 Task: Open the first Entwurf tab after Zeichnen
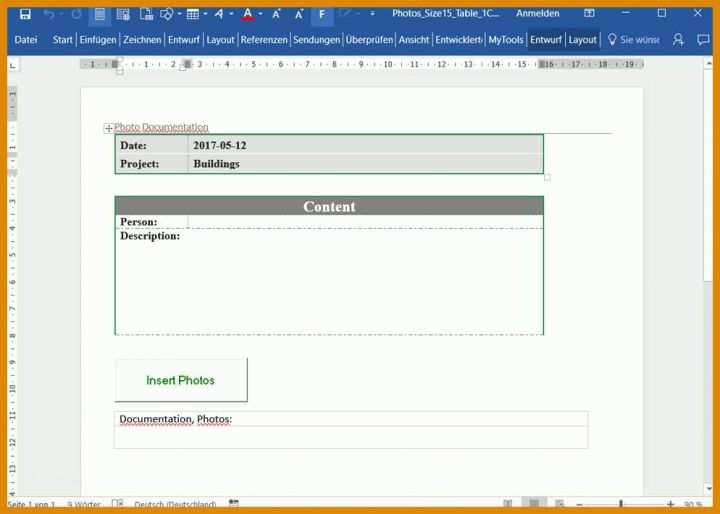click(x=184, y=40)
